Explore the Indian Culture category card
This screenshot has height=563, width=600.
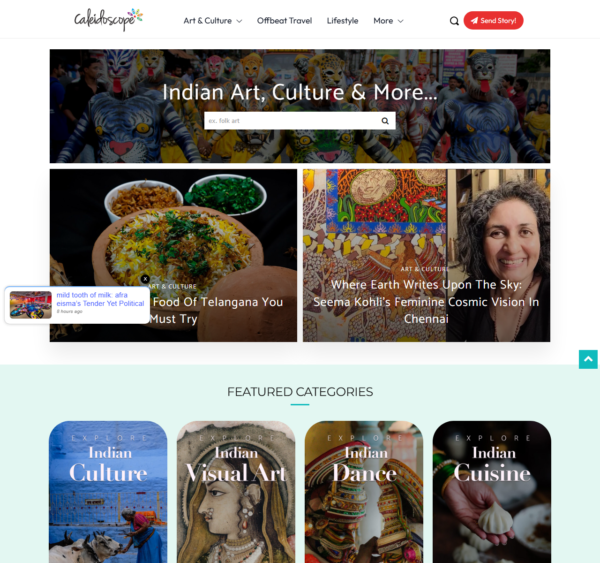108,492
